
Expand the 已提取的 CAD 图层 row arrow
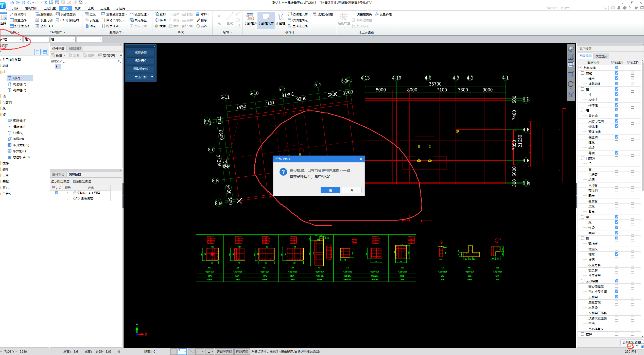click(67, 193)
